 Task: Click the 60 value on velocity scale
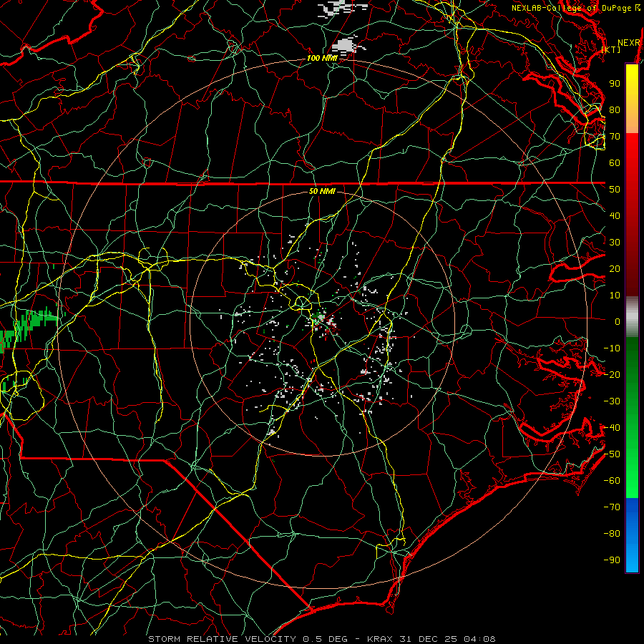(615, 163)
